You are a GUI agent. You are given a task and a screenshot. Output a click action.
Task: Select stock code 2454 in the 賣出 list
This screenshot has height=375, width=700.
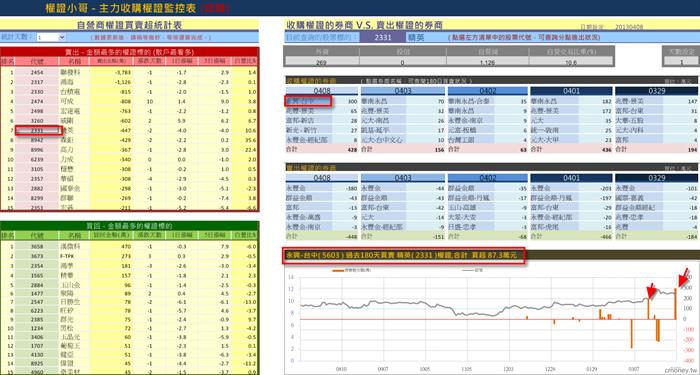[37, 72]
